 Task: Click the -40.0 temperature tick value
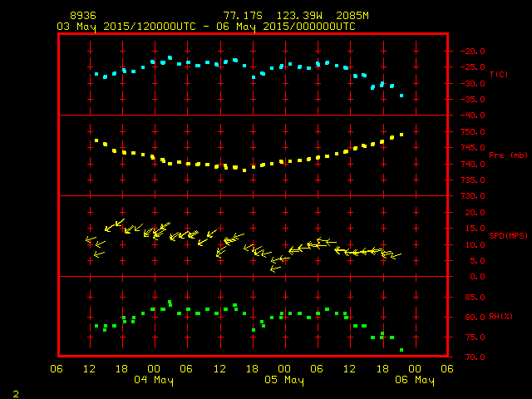pos(473,116)
